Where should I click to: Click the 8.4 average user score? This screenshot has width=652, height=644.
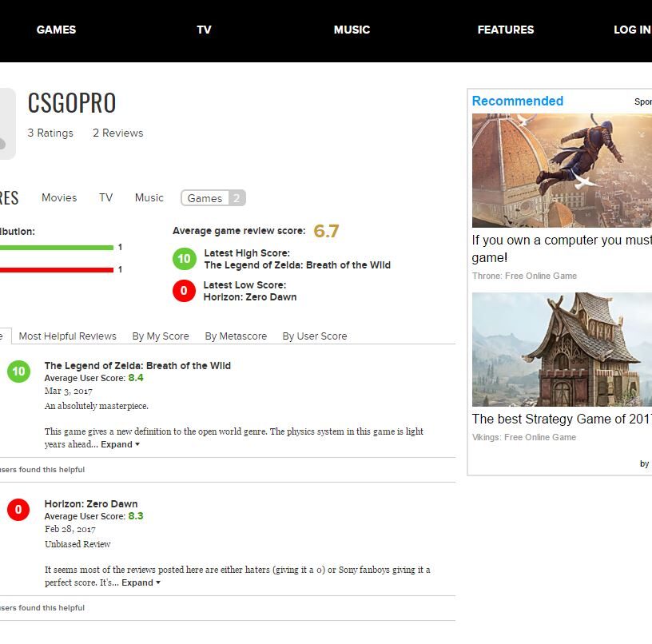pos(136,378)
